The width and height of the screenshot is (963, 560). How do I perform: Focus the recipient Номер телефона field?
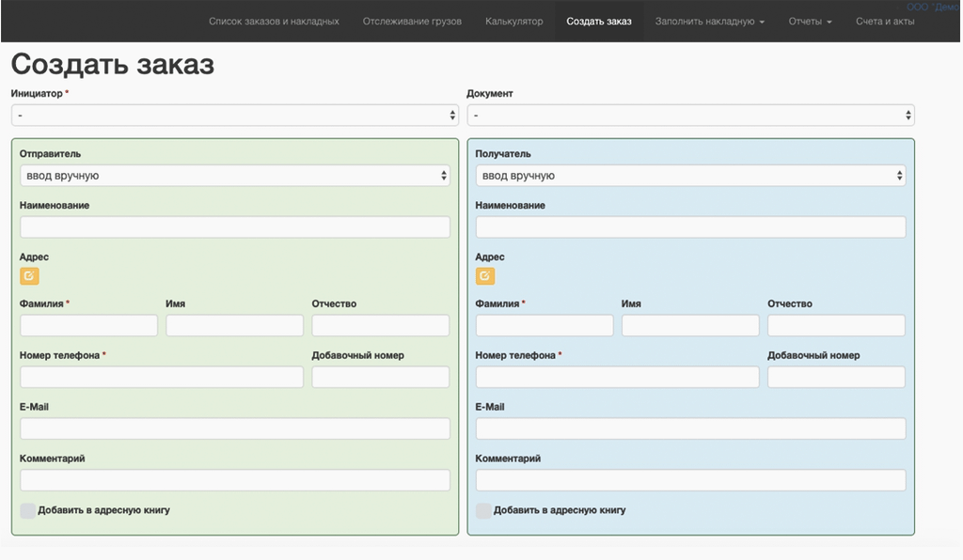coord(617,377)
